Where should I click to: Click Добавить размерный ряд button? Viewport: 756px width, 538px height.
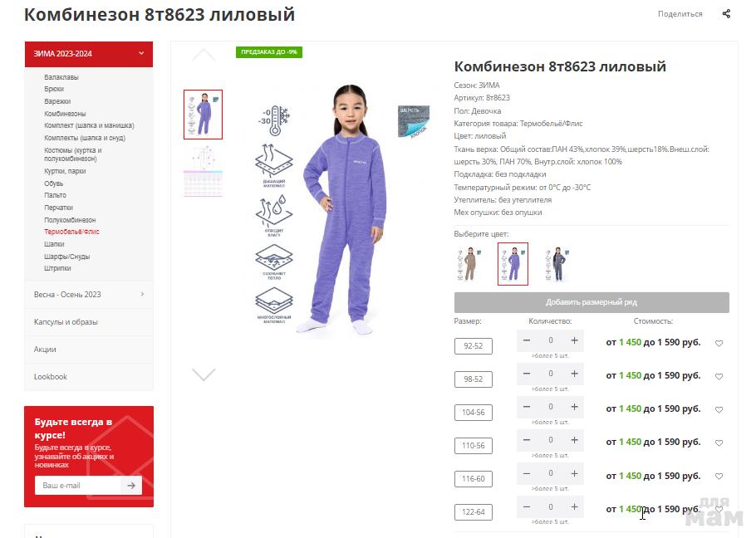point(592,302)
